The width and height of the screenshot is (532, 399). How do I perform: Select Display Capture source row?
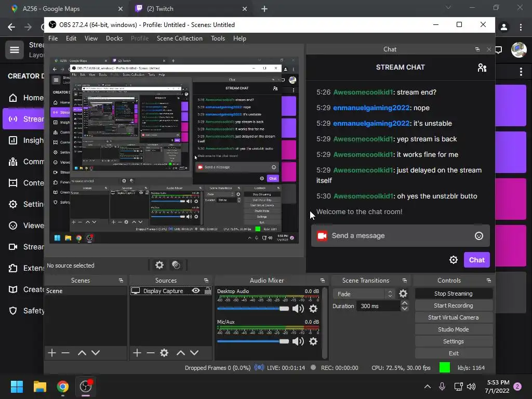pyautogui.click(x=171, y=291)
